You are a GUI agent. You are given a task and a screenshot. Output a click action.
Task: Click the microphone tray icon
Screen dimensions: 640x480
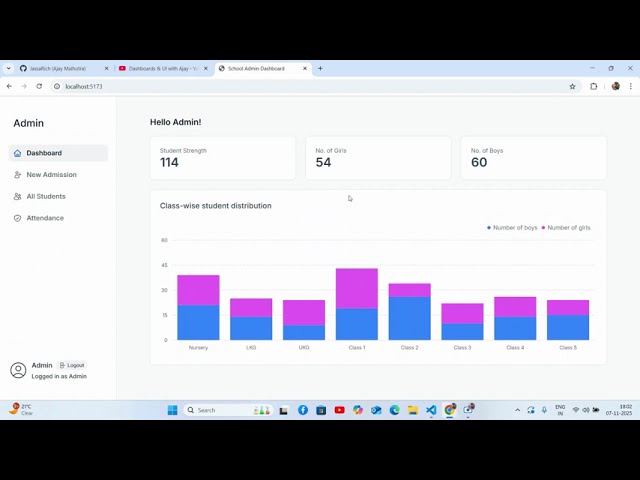click(544, 410)
